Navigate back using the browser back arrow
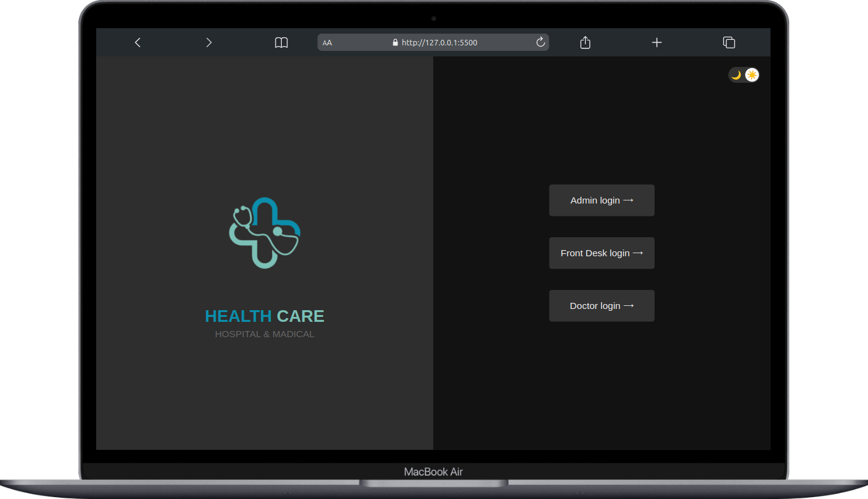Screen dimensions: 868x499 137,42
